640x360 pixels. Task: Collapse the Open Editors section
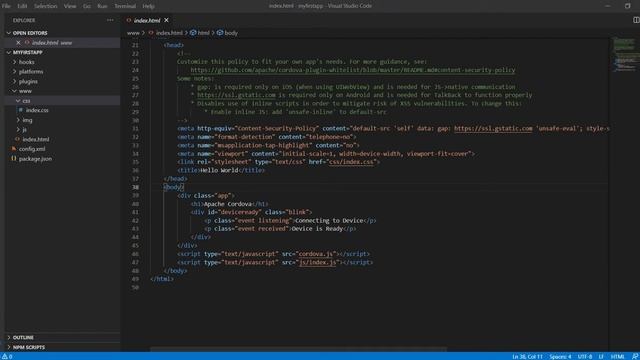tap(9, 33)
